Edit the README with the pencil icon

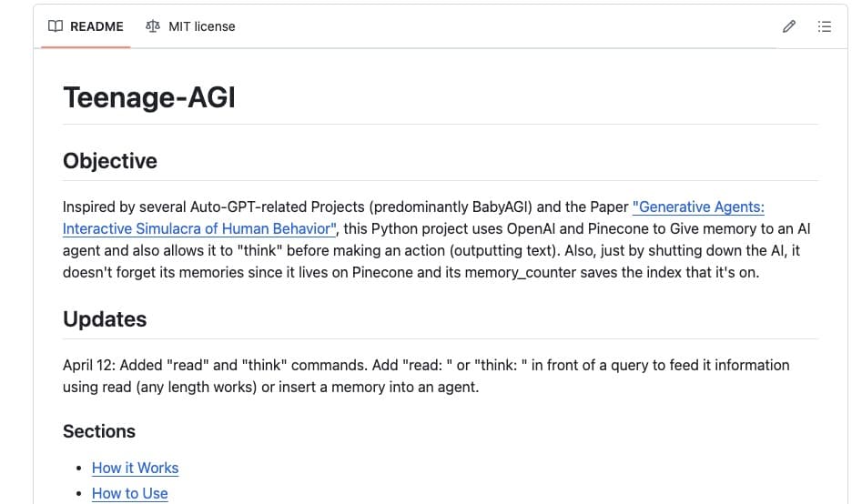[789, 26]
